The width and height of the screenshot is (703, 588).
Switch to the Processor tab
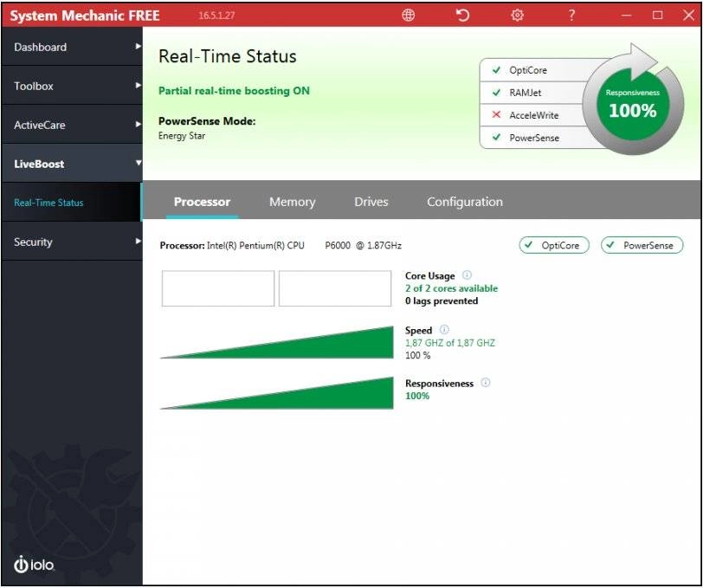[x=202, y=202]
